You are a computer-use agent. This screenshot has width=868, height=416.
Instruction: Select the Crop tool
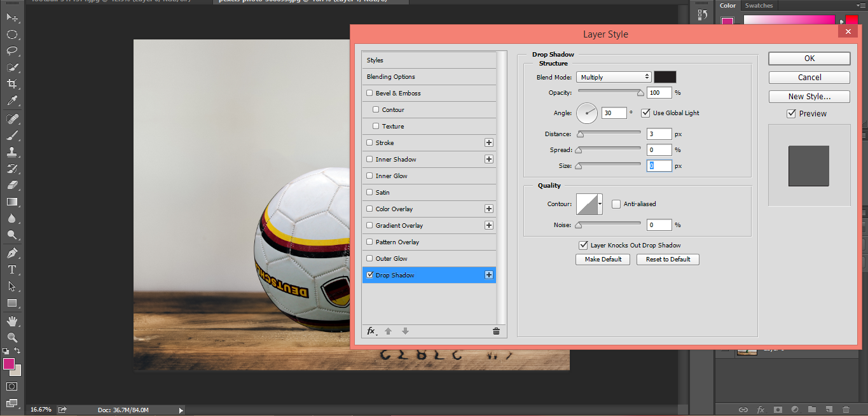point(13,83)
